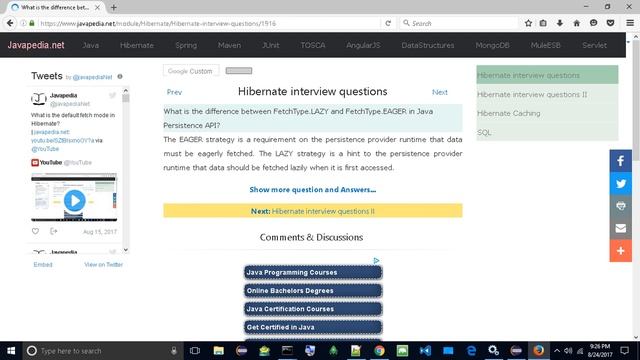Open Twitter info icon beside Tweets header
This screenshot has width=640, height=360.
coord(120,76)
